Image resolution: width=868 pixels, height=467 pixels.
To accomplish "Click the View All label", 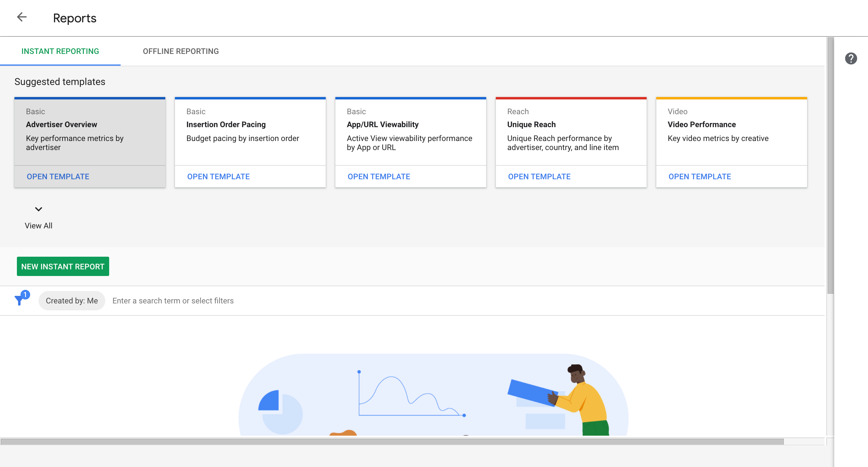I will (38, 226).
